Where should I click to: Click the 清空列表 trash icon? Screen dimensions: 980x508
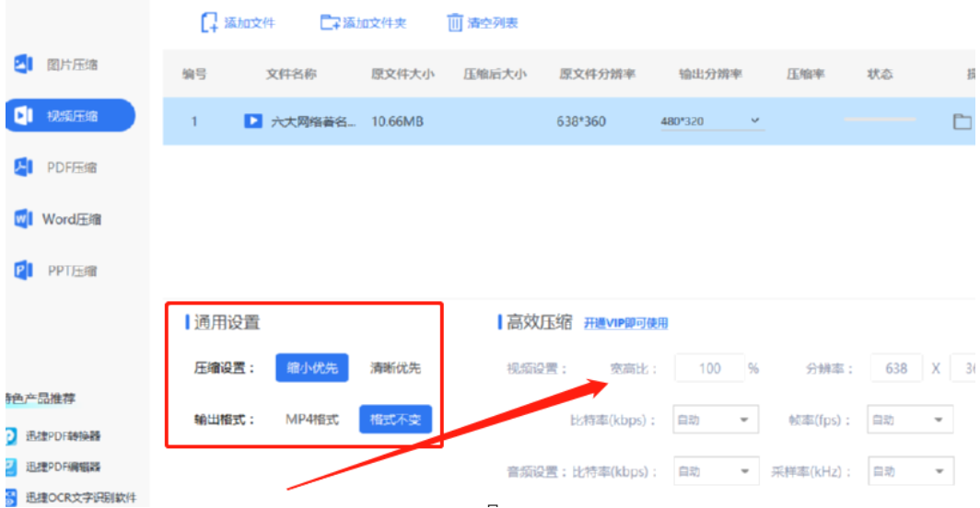(454, 22)
